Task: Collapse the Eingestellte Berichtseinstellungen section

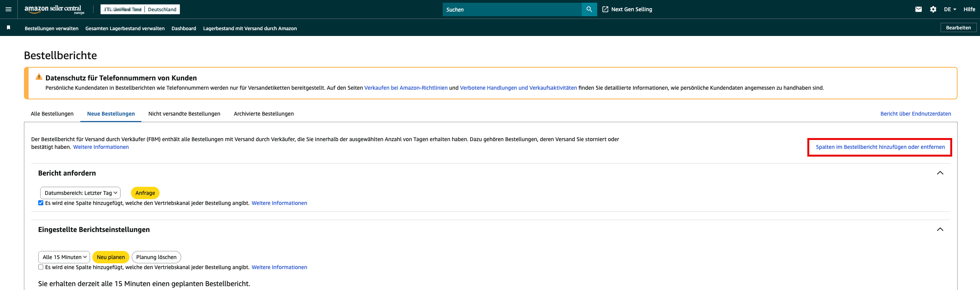Action: pos(940,229)
